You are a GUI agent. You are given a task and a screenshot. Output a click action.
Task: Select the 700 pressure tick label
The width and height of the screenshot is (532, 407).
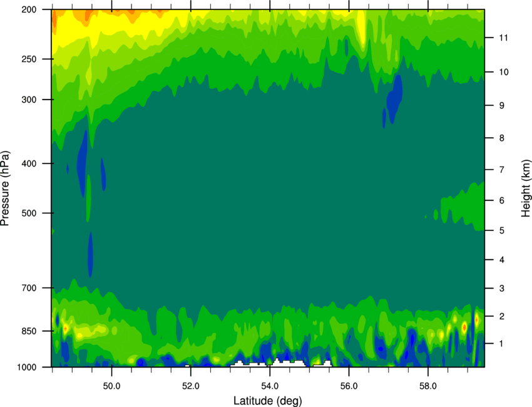coord(29,288)
